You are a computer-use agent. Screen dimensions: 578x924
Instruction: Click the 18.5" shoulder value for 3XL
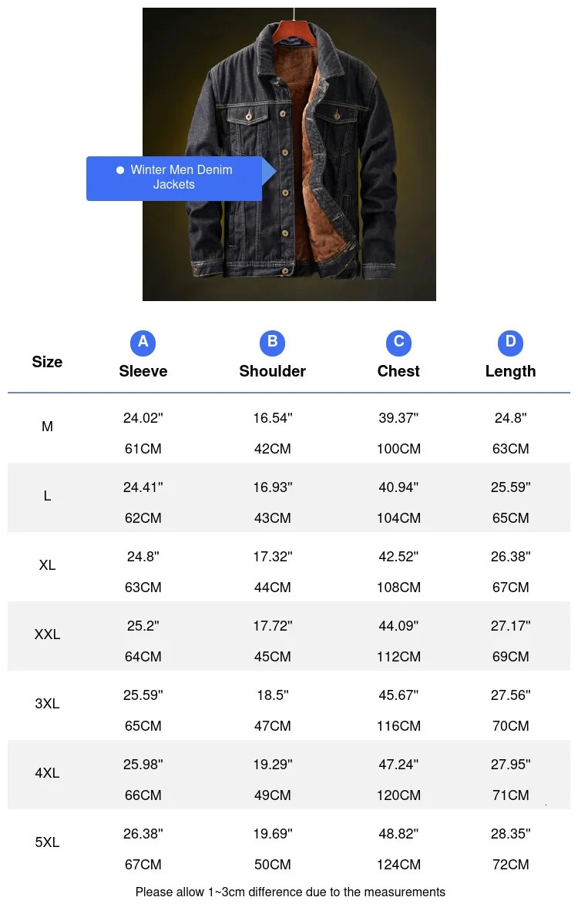(273, 695)
